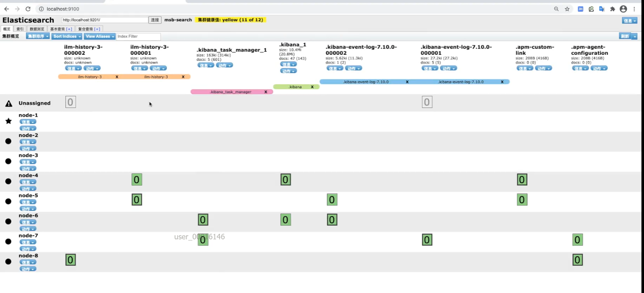Open the browser profile avatar icon
This screenshot has width=644, height=293.
623,9
